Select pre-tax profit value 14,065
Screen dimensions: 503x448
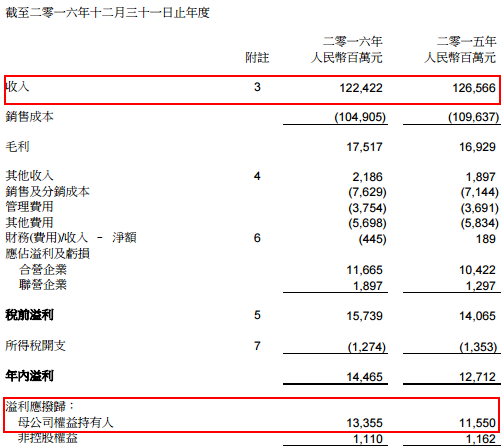pos(477,316)
